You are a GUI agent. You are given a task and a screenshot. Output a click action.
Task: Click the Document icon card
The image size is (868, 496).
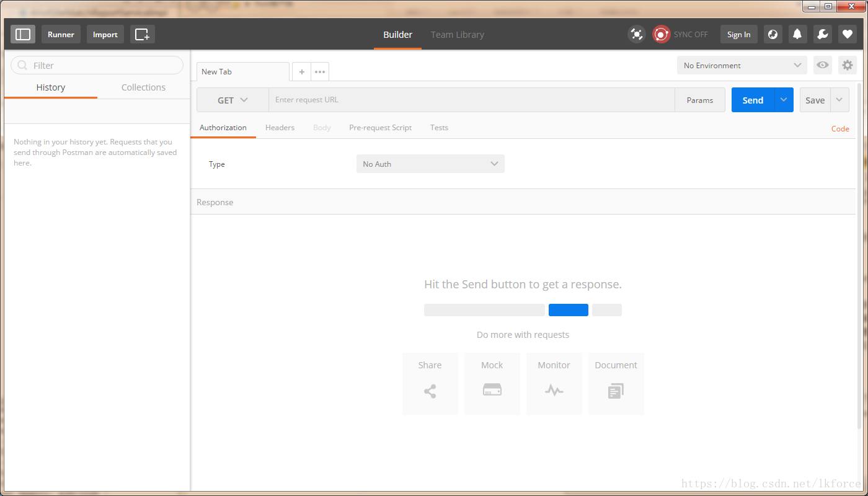(616, 384)
